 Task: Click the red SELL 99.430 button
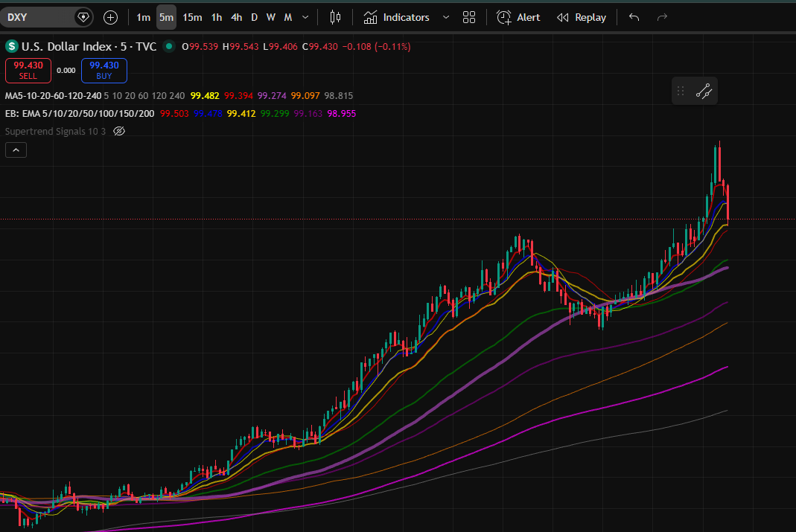[28, 70]
